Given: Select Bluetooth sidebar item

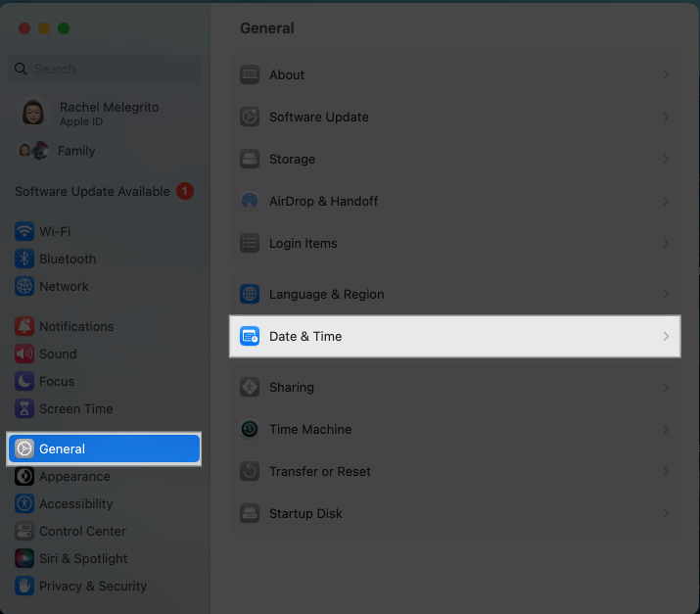Looking at the screenshot, I should tap(104, 259).
